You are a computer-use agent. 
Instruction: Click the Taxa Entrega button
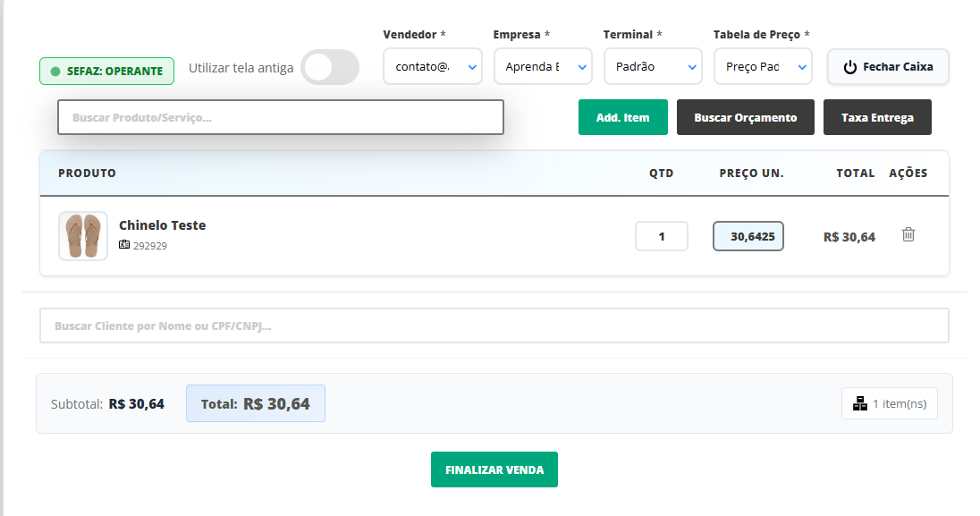click(x=877, y=117)
